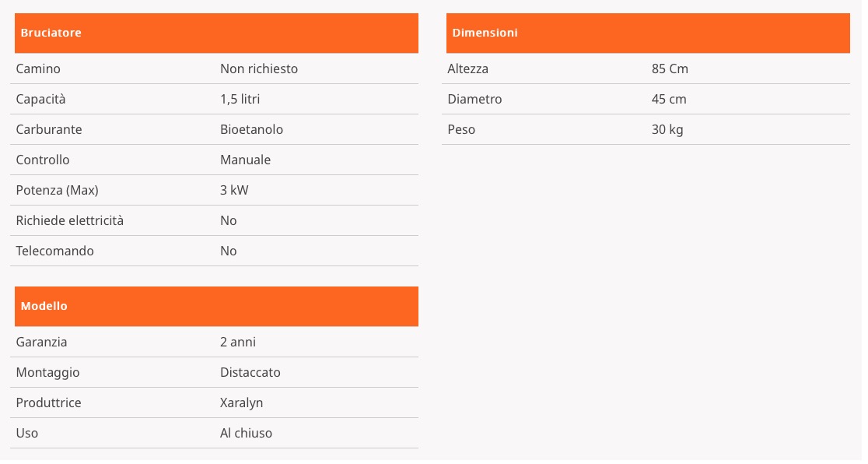Click the Modello section header

(216, 307)
